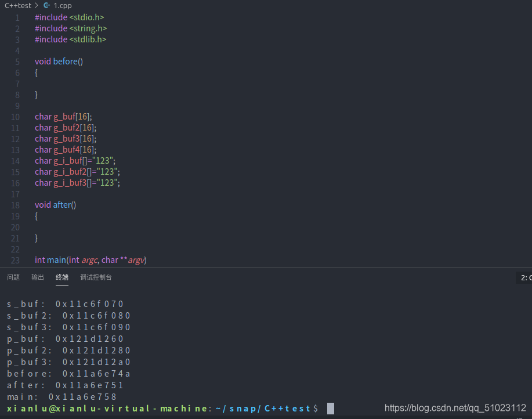Screen dimensions: 532x419
Task: Click the terminal prompt cursor block
Action: pos(331,408)
